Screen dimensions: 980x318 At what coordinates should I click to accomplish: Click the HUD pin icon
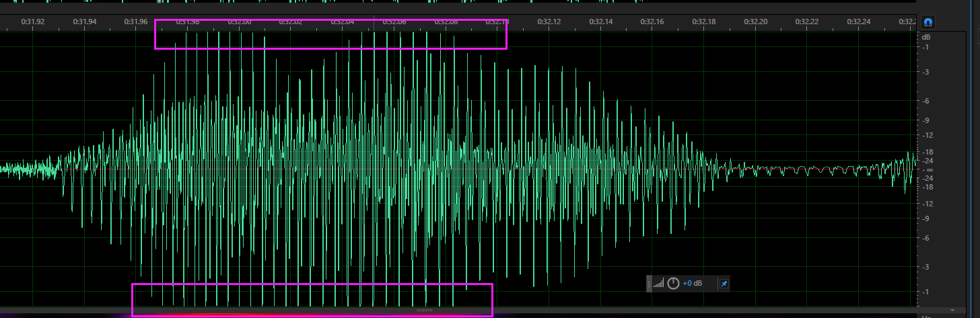[x=724, y=284]
